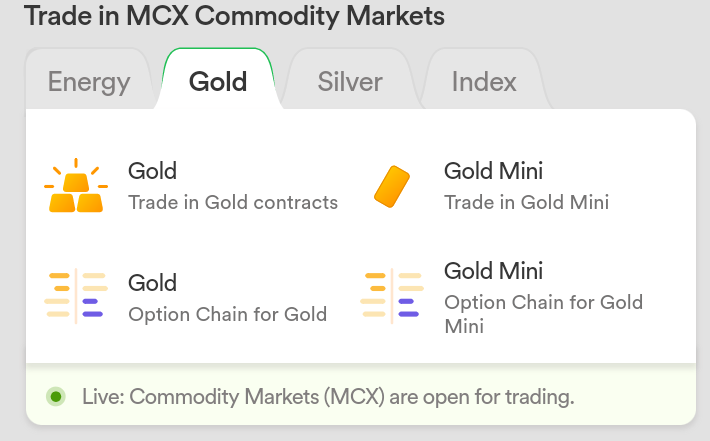The image size is (710, 441).
Task: Select the Gold tab
Action: pos(218,81)
